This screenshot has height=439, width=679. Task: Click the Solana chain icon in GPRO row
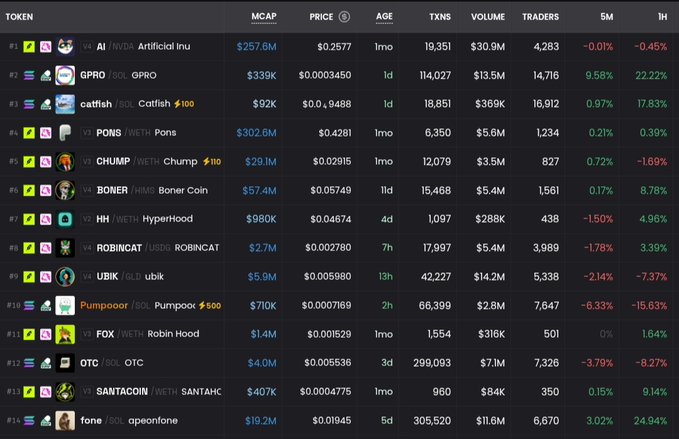click(x=29, y=75)
